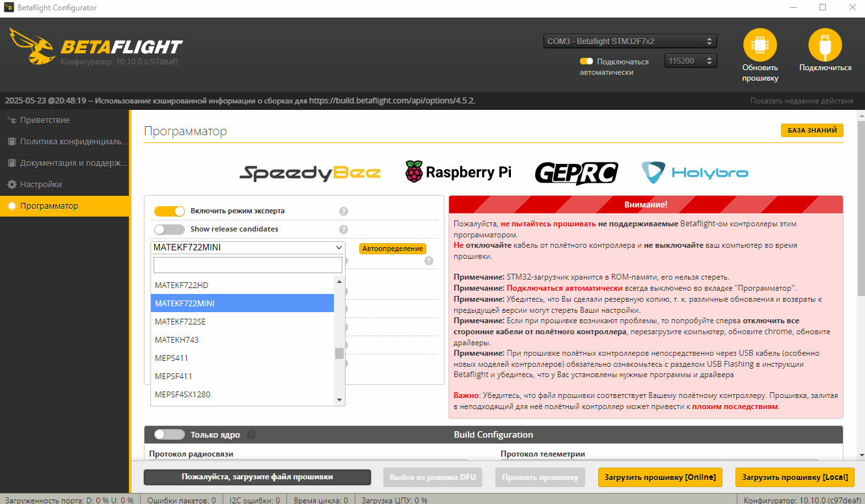Click help icon next to release candidates
The height and width of the screenshot is (504, 865).
[344, 230]
